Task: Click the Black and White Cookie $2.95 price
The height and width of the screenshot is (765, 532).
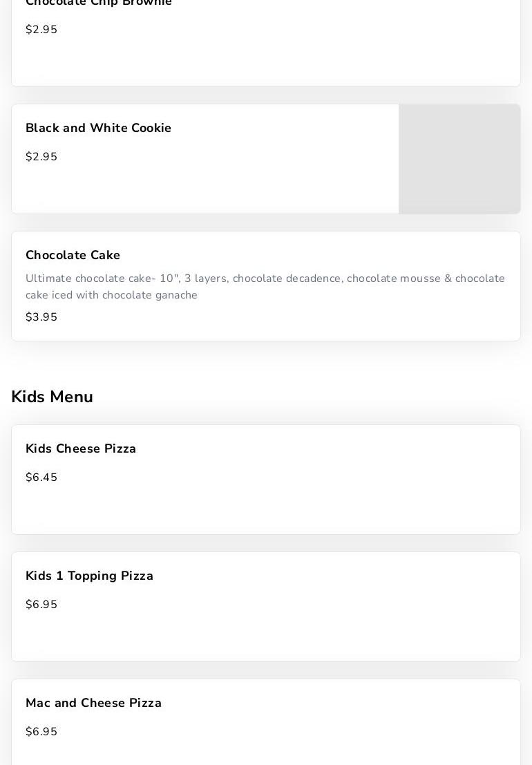Action: (41, 157)
